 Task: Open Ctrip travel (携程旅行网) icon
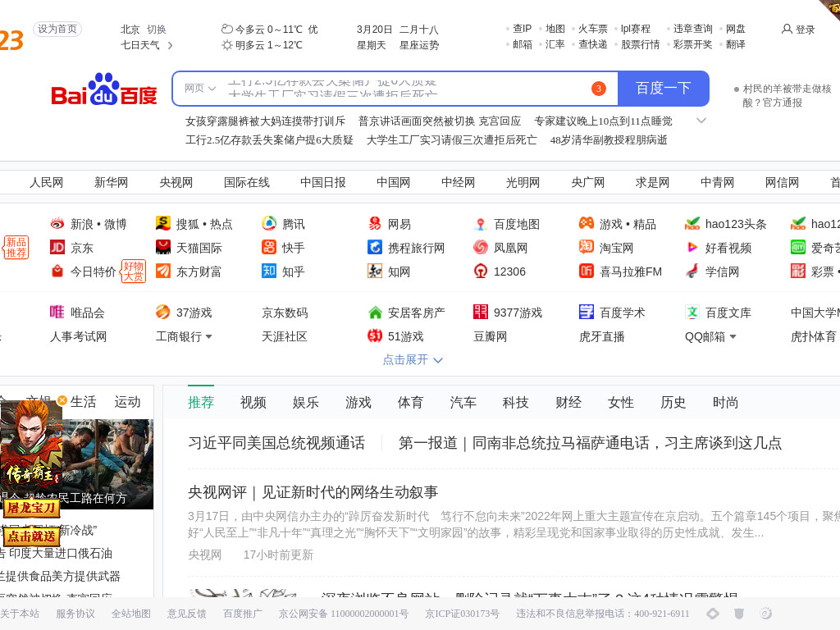pos(375,247)
